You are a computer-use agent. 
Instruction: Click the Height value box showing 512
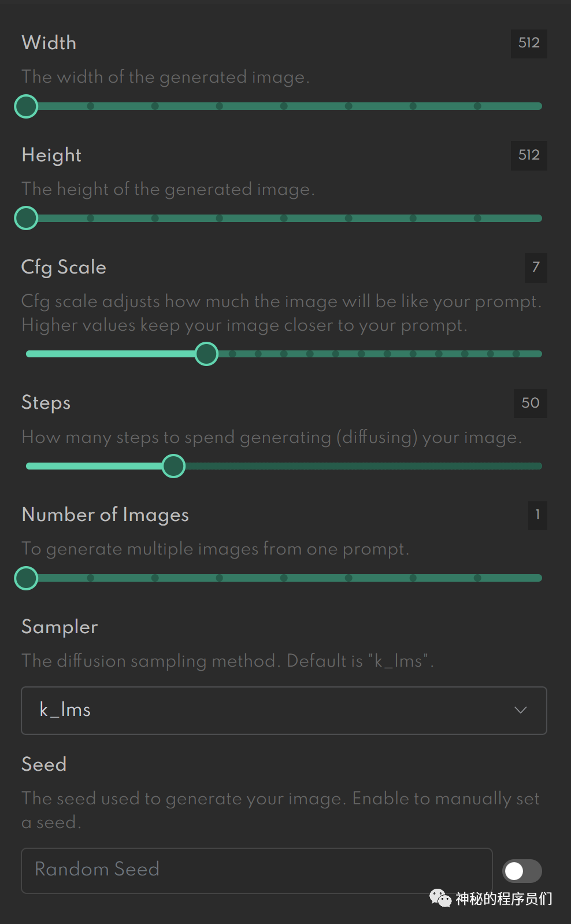click(529, 156)
